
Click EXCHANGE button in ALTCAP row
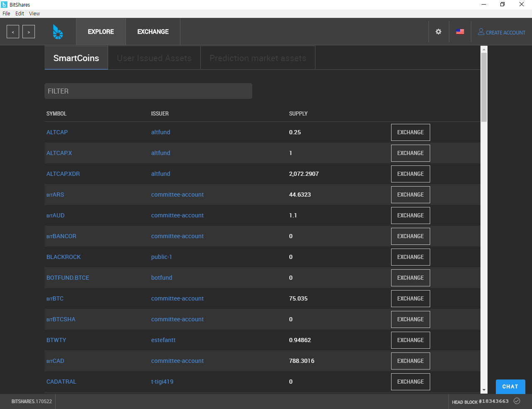pos(411,132)
